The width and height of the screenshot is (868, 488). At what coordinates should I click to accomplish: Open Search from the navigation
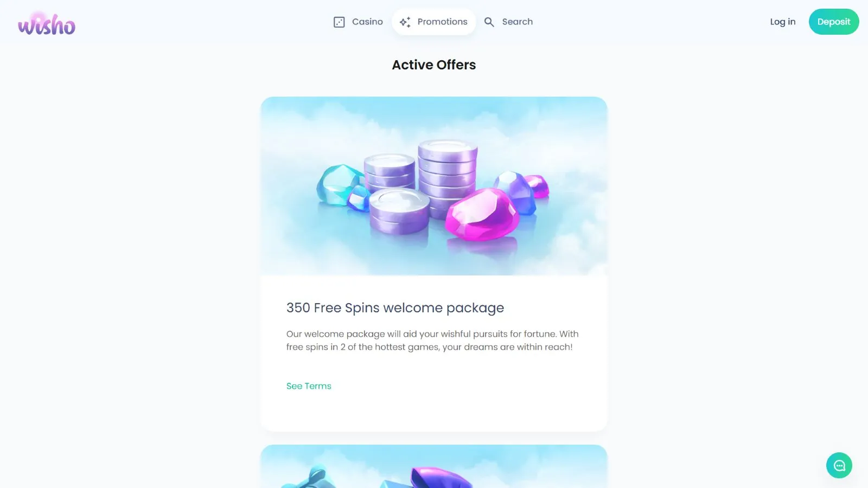tap(508, 22)
